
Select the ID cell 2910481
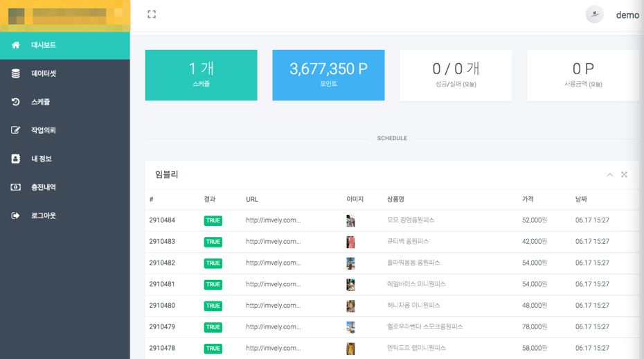(x=162, y=284)
